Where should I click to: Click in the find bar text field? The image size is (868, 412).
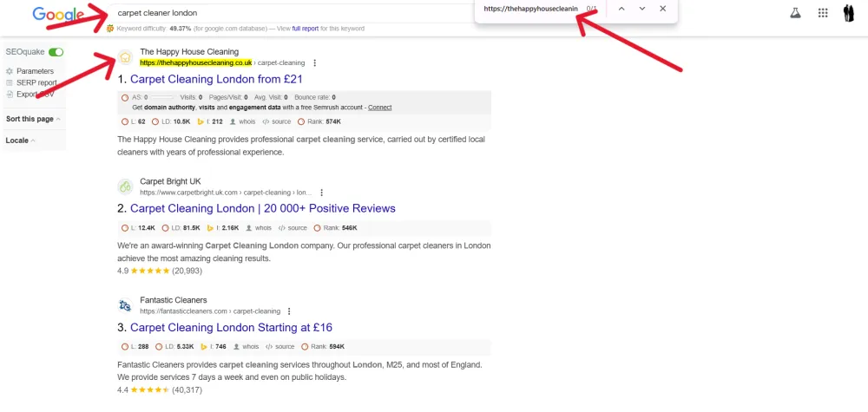click(530, 9)
